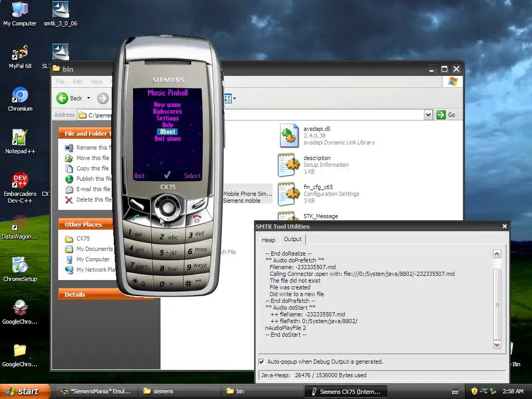Select Settings on phone screen
The height and width of the screenshot is (399, 532).
click(167, 118)
